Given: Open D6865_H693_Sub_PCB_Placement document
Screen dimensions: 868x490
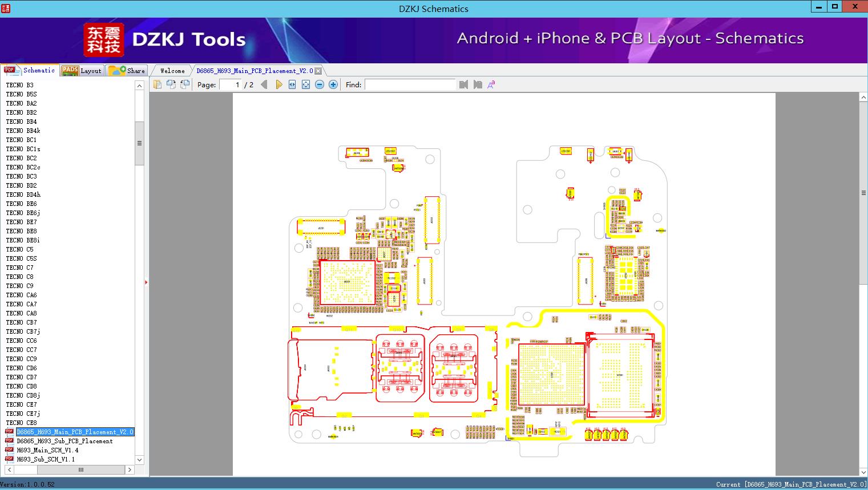Looking at the screenshot, I should coord(63,440).
